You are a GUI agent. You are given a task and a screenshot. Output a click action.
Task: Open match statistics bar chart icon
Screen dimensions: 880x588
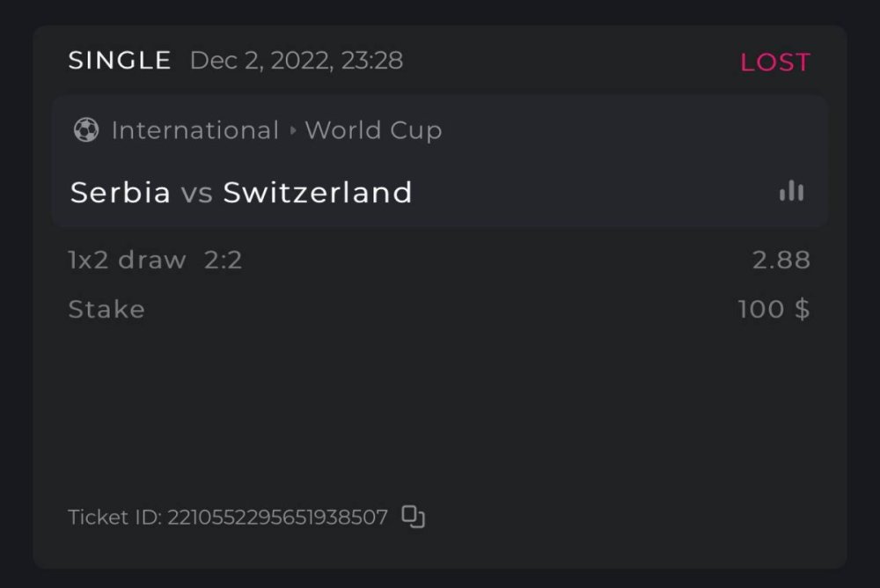[x=791, y=191]
